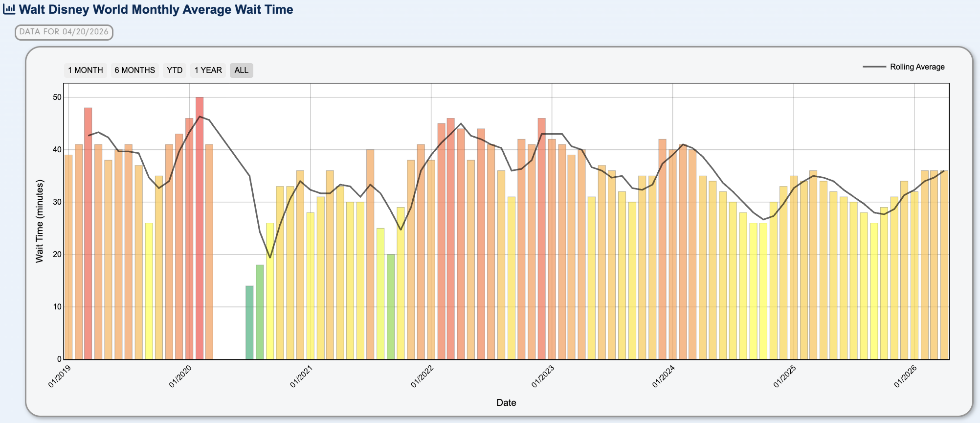Image resolution: width=980 pixels, height=423 pixels.
Task: Select the 1 MONTH range button
Action: click(86, 70)
